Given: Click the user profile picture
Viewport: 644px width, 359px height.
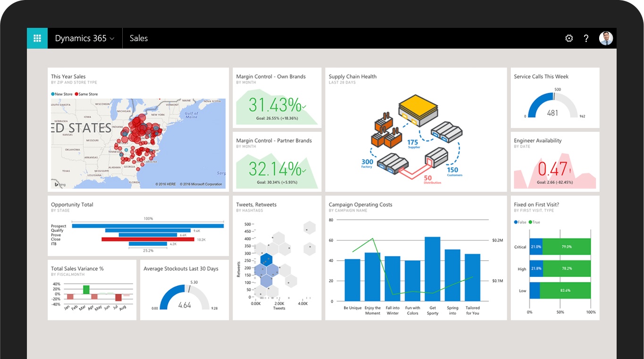Looking at the screenshot, I should pyautogui.click(x=606, y=38).
